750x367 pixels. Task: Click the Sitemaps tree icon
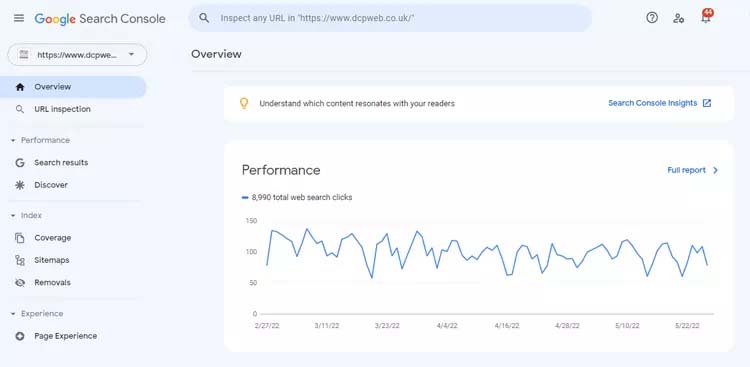coord(20,260)
